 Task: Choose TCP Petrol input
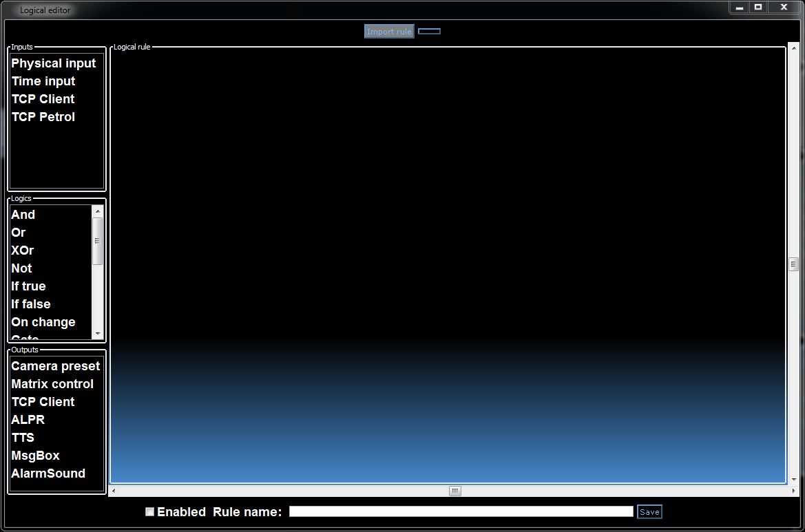coord(43,117)
